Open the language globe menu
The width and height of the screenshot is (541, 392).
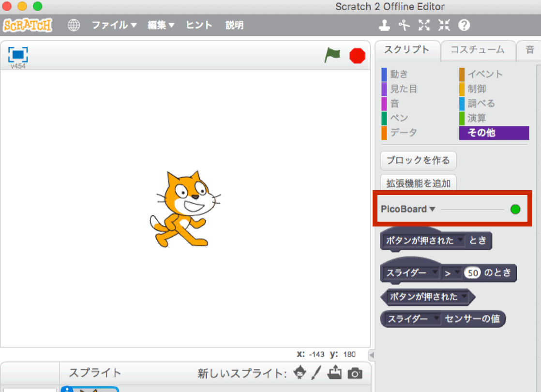tap(74, 25)
